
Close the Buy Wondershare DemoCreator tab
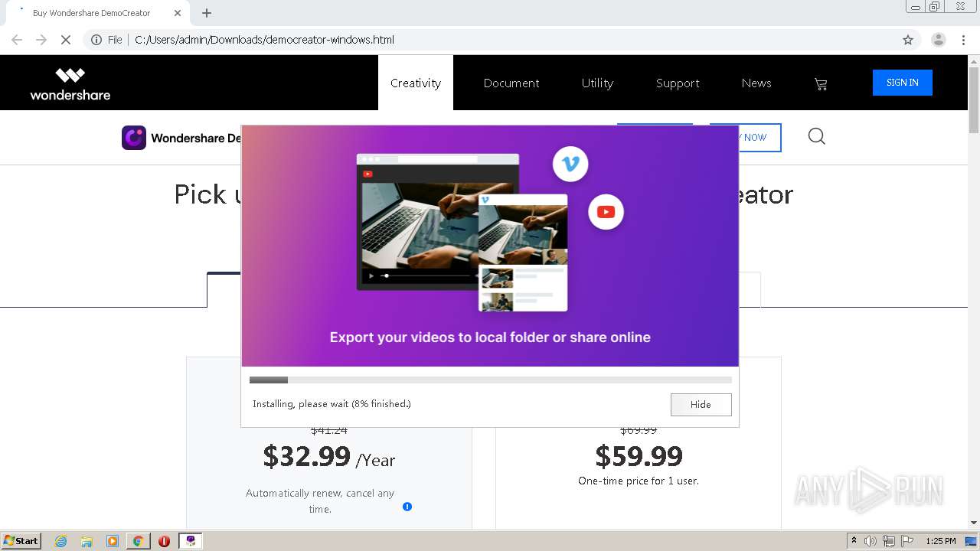pos(178,13)
